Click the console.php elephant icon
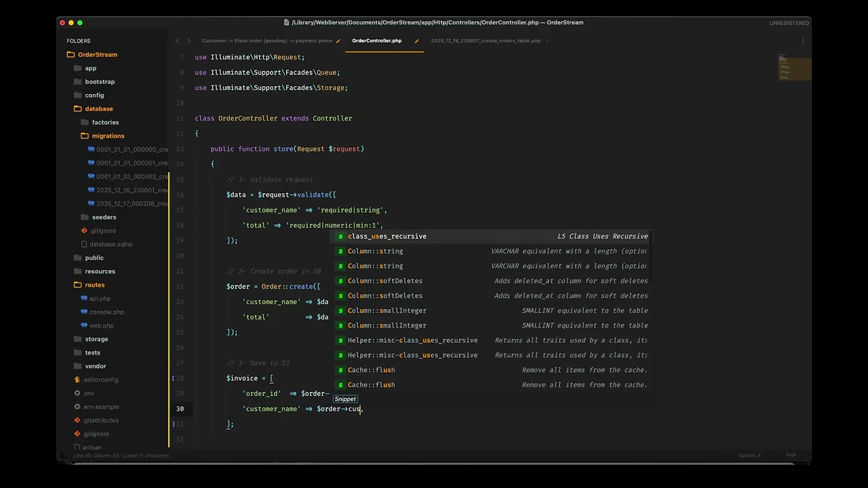The height and width of the screenshot is (488, 868). click(x=84, y=312)
